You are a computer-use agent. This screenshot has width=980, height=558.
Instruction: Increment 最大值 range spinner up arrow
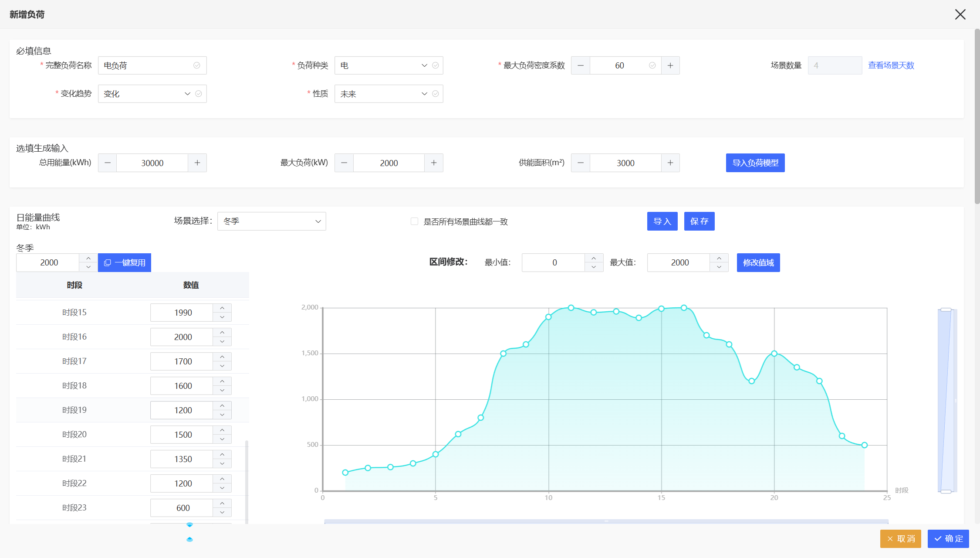point(719,259)
